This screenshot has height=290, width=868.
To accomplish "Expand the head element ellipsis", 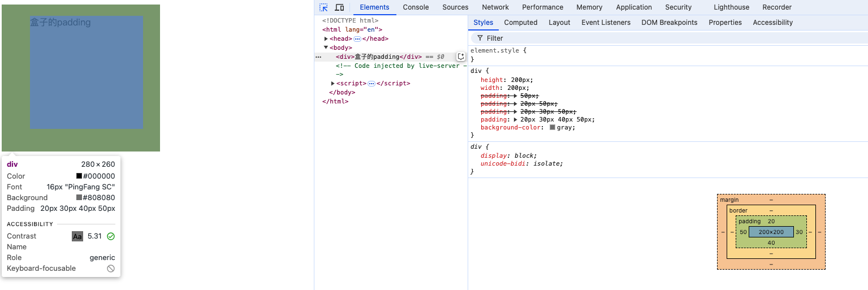I will tap(357, 39).
